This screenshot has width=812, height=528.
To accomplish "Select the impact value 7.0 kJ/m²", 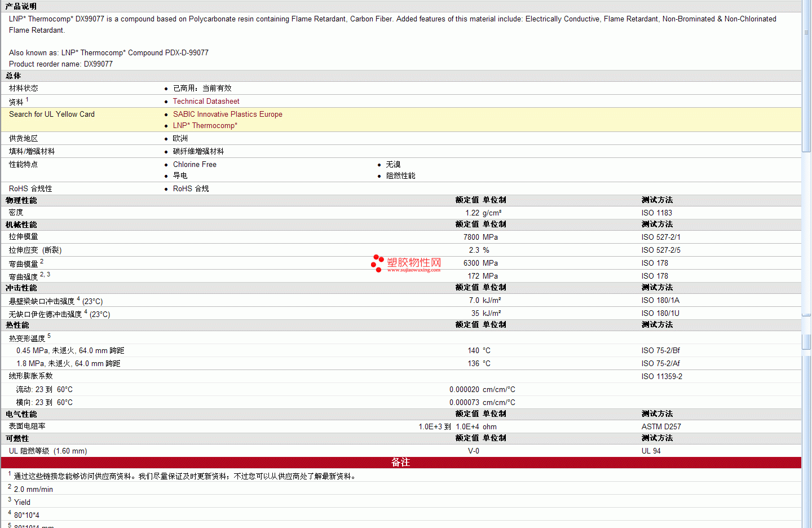I will click(485, 301).
